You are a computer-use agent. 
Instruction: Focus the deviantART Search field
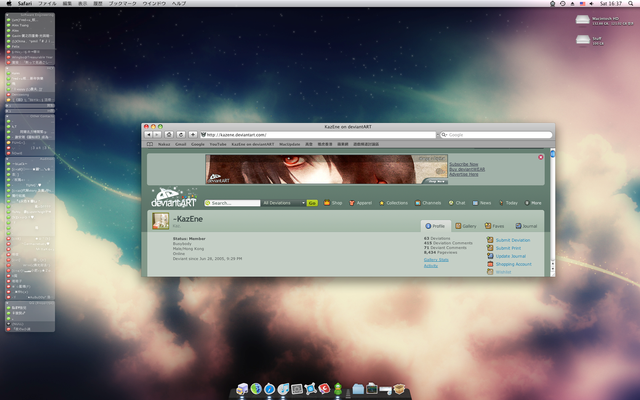[x=232, y=203]
